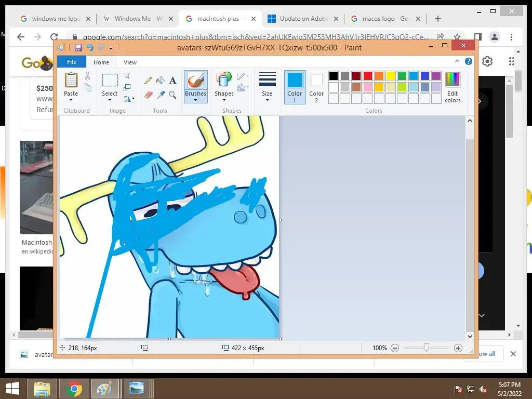Close the Chrome downloads bar
532x399 pixels.
pos(513,354)
